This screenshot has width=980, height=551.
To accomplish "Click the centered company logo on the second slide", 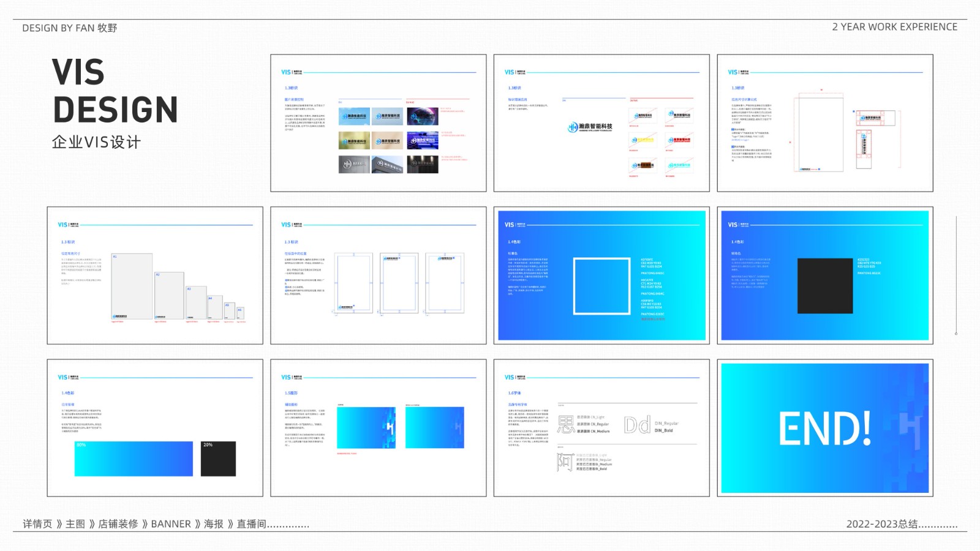I will (x=589, y=127).
